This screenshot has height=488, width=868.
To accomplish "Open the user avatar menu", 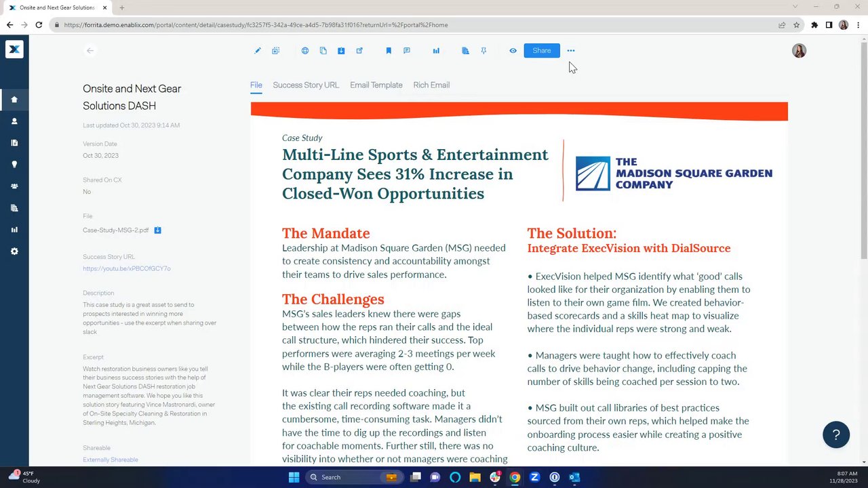I will click(x=800, y=51).
